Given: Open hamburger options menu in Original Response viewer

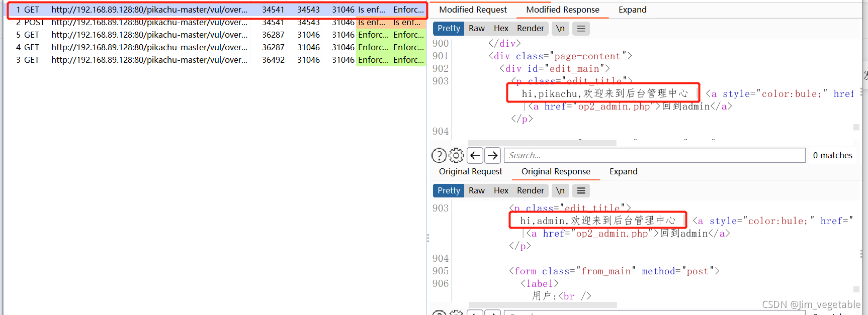Looking at the screenshot, I should coord(581,191).
